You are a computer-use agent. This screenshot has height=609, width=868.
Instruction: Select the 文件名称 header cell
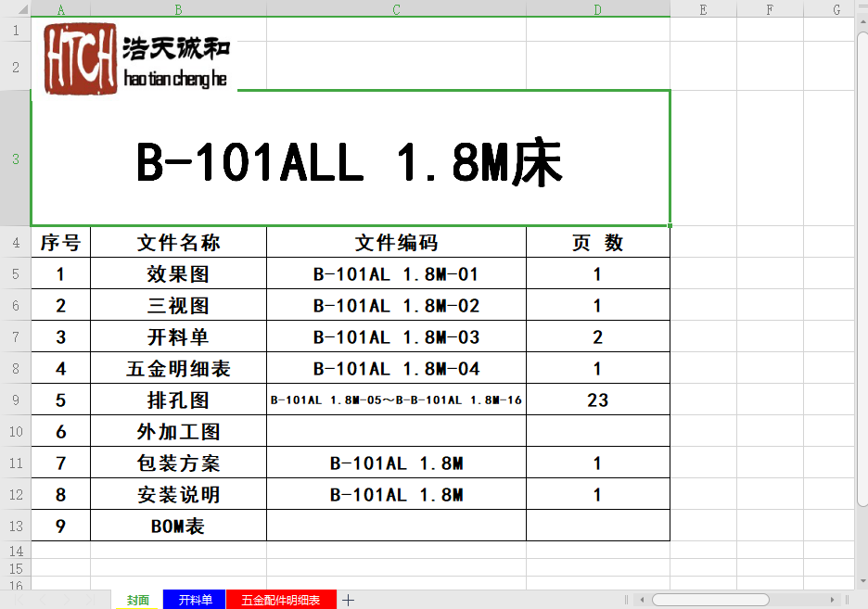(178, 243)
